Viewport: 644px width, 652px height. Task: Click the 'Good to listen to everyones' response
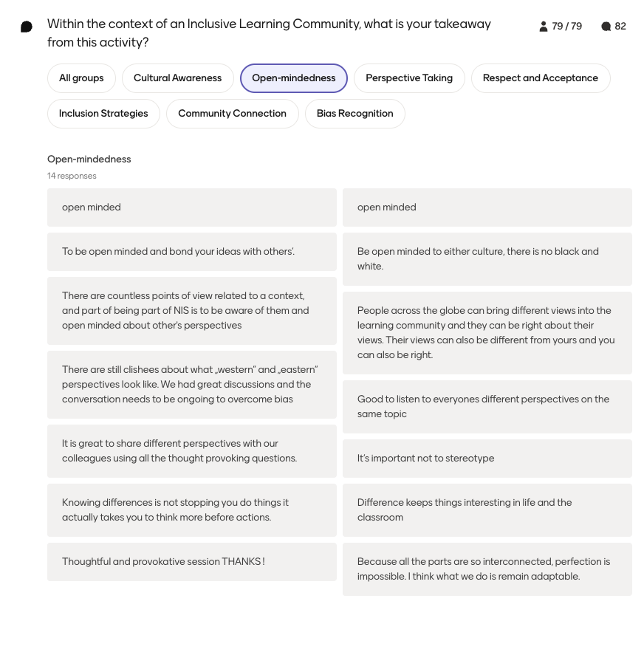click(x=487, y=407)
